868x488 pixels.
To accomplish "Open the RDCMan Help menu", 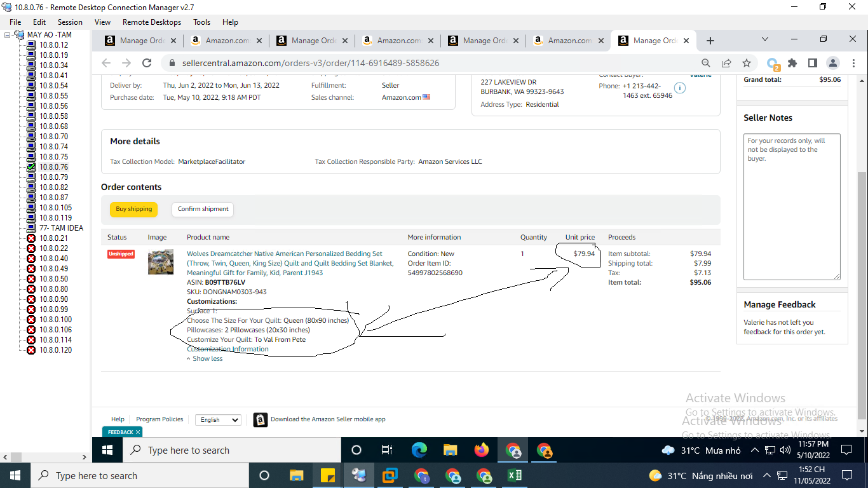I will point(230,22).
